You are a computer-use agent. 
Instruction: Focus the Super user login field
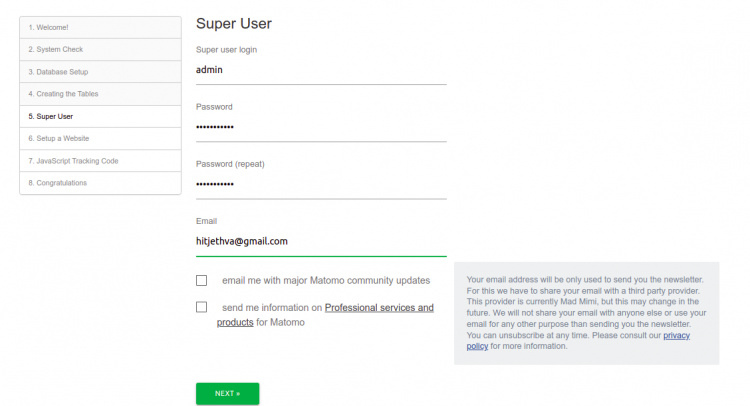click(x=321, y=70)
